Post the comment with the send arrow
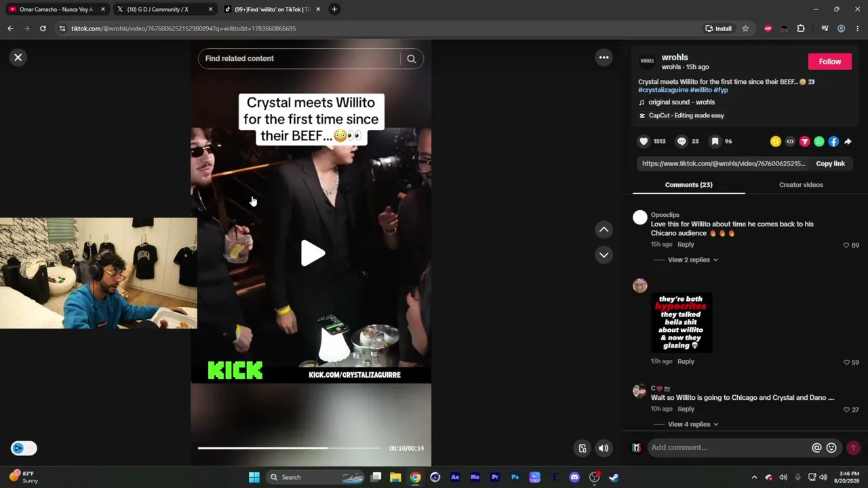The image size is (868, 488). pyautogui.click(x=853, y=447)
